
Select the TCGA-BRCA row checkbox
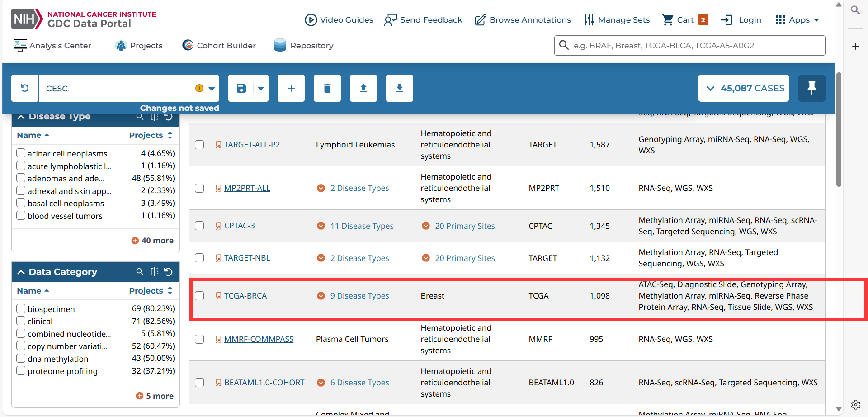click(x=199, y=296)
